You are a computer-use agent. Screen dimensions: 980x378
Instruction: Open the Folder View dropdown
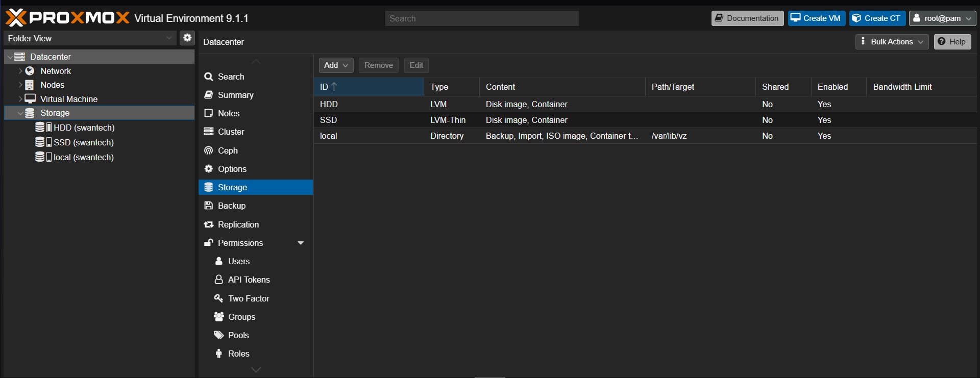[x=90, y=38]
